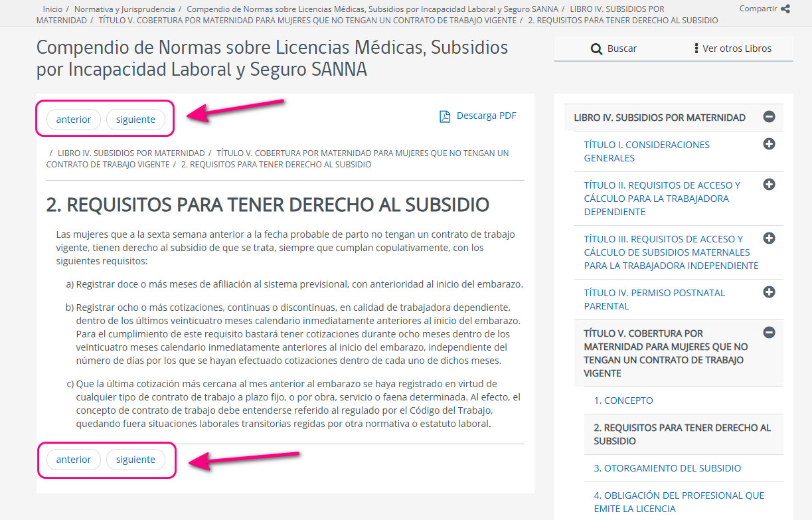812x520 pixels.
Task: Click the bottom 'anterior' button
Action: (x=74, y=460)
